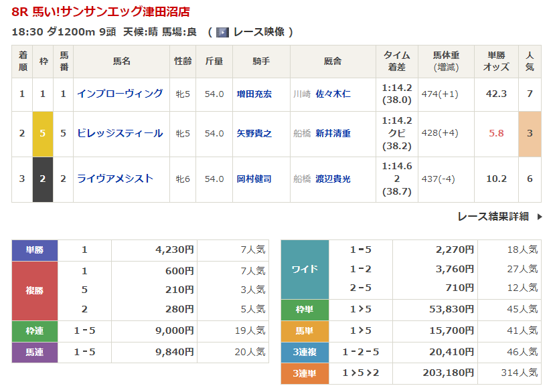The width and height of the screenshot is (551, 392).
Task: Open trainer 佐々木仁 profile
Action: click(333, 94)
